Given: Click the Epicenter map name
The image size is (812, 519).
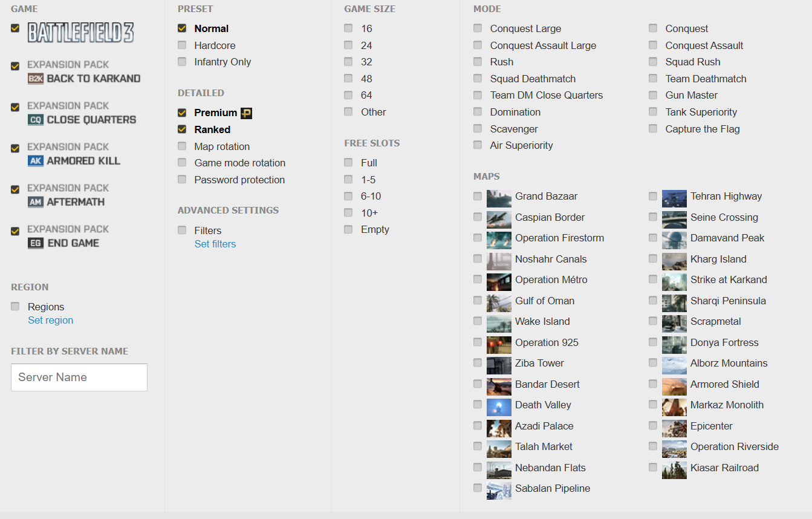Looking at the screenshot, I should tap(712, 426).
